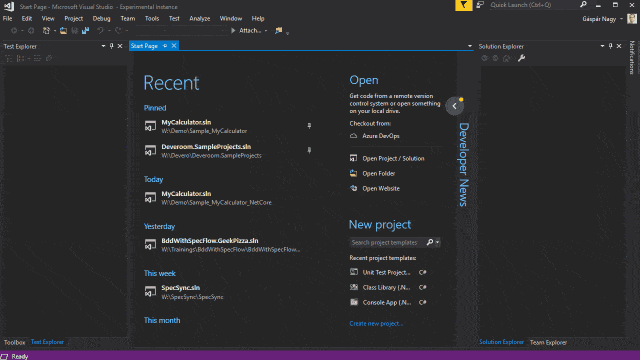Open the document tab list dropdown arrow
Screen dimensions: 640x360
470,46
